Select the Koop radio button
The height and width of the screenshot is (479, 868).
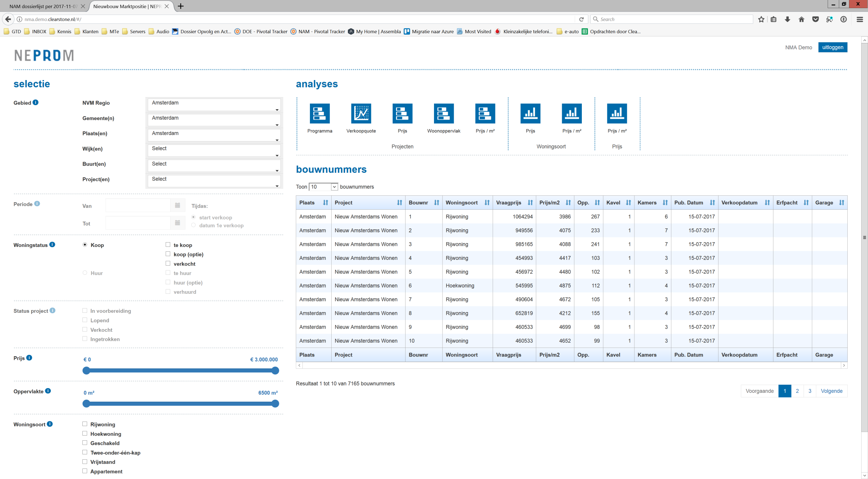[x=85, y=245]
